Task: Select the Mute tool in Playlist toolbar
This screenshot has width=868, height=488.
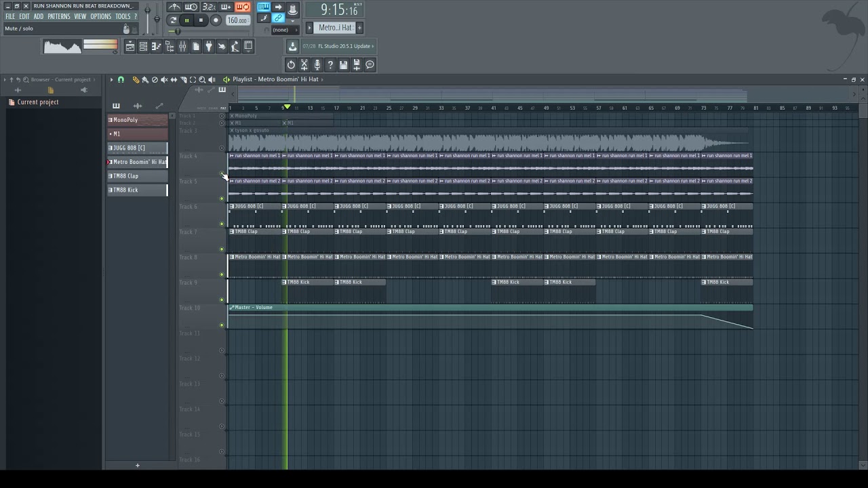Action: [x=164, y=79]
